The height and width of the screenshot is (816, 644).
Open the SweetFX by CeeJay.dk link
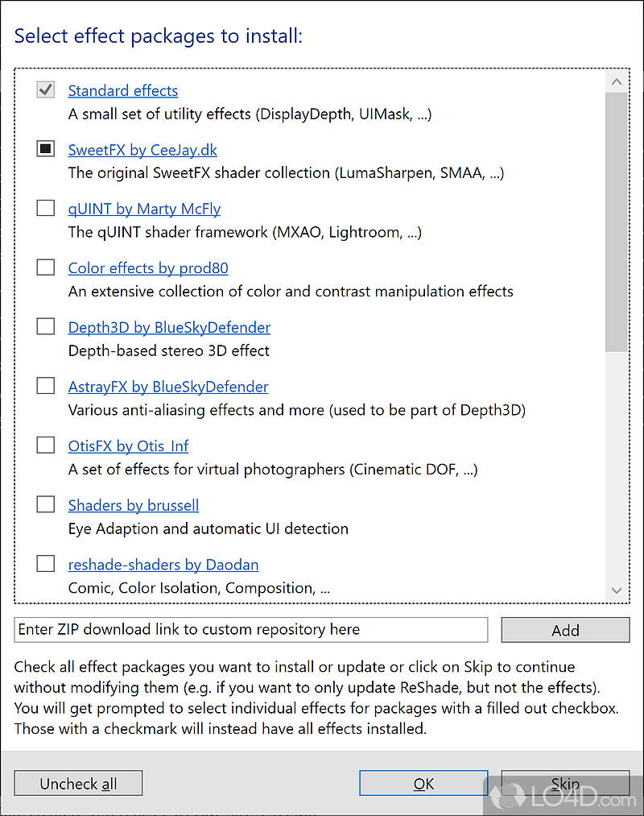[142, 150]
